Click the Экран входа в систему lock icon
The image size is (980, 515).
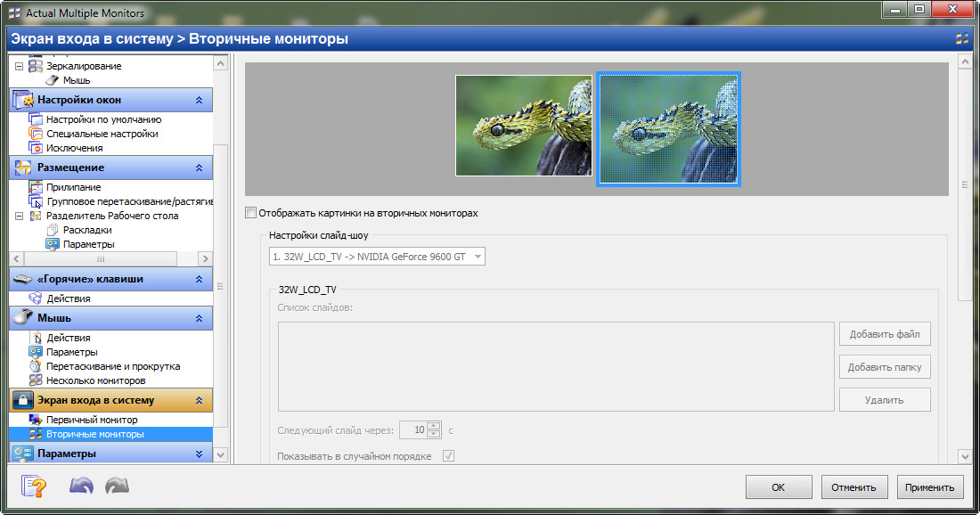(23, 400)
